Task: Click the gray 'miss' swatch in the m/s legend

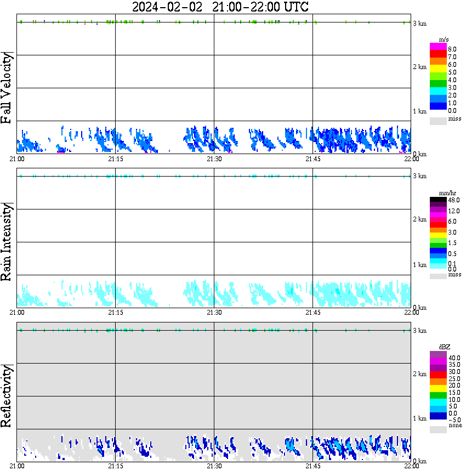Action: click(438, 121)
